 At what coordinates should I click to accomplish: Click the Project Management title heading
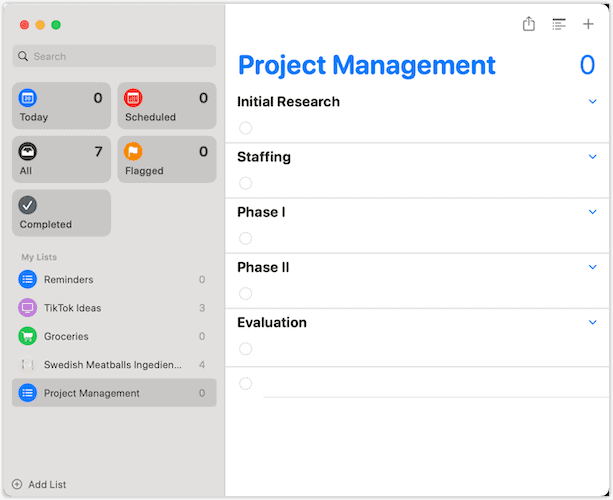click(x=366, y=66)
